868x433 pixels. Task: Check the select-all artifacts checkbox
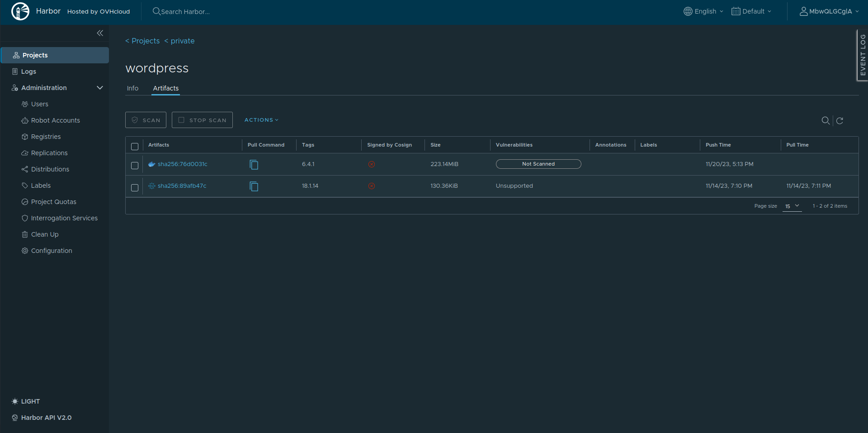pyautogui.click(x=134, y=147)
